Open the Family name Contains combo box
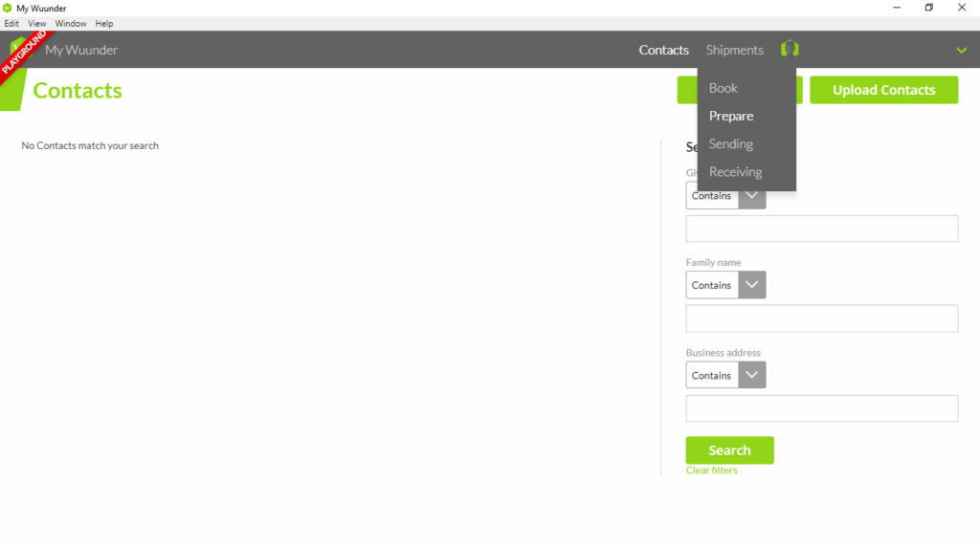 click(x=725, y=285)
